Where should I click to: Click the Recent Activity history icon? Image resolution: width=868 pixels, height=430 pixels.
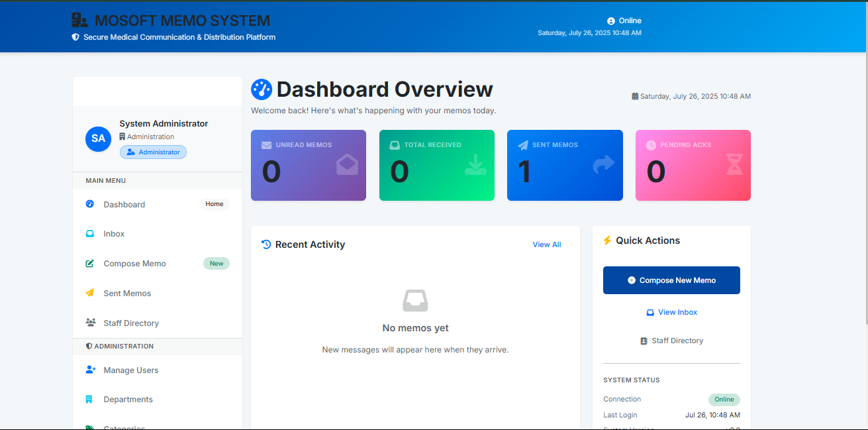[x=265, y=244]
